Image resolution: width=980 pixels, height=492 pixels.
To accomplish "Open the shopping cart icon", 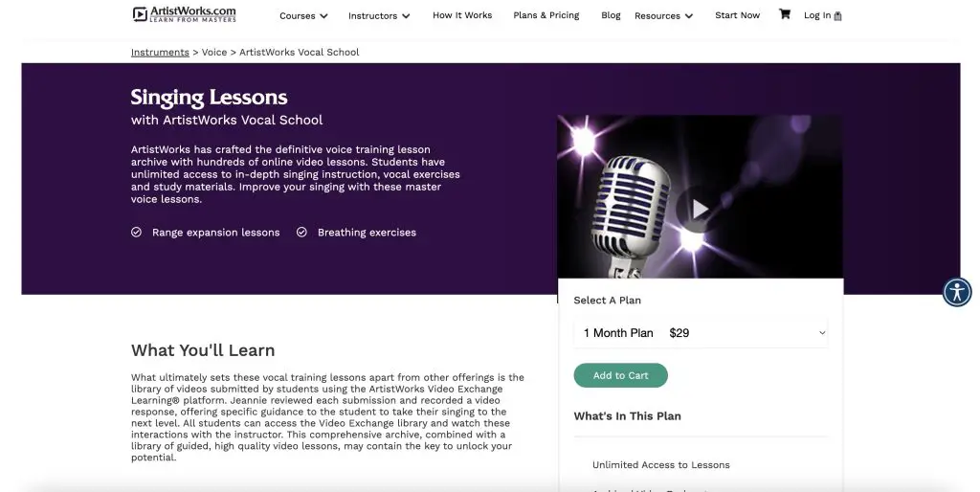I will coord(785,14).
